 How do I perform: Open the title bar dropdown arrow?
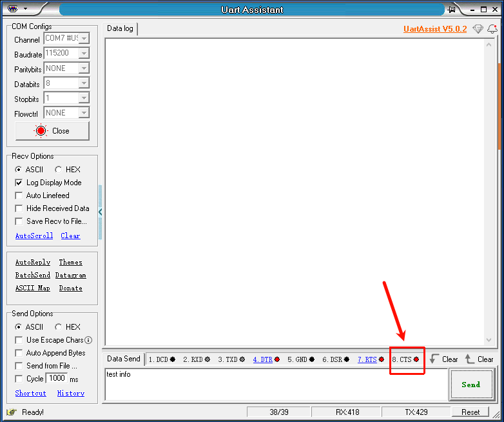pyautogui.click(x=25, y=8)
